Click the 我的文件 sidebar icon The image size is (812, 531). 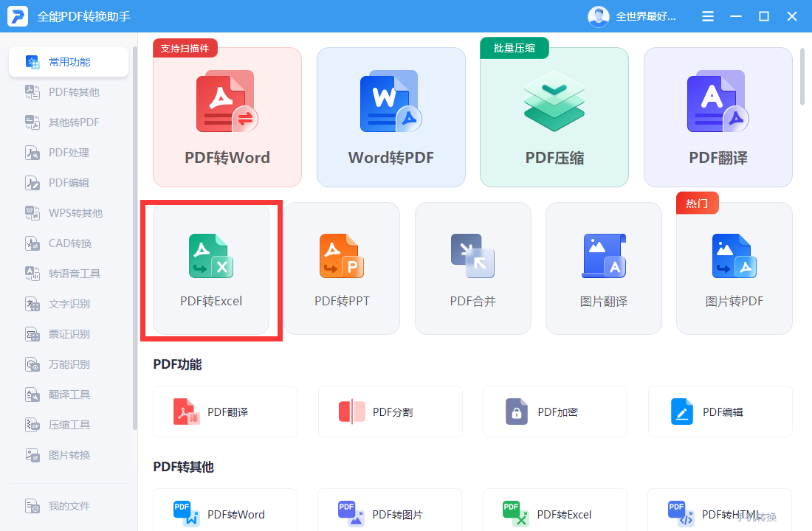32,506
